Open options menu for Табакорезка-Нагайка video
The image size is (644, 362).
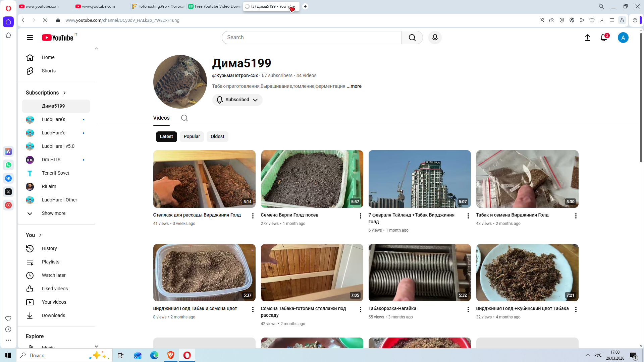click(x=468, y=309)
